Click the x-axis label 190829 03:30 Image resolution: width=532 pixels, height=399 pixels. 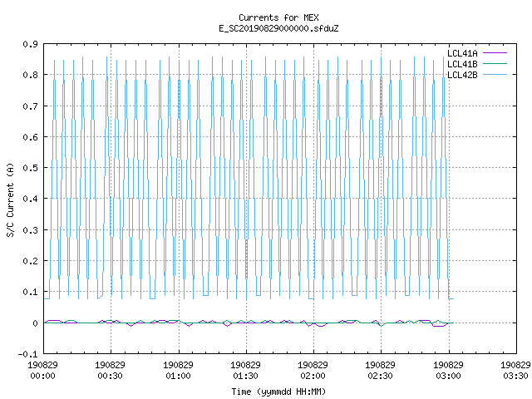point(515,371)
